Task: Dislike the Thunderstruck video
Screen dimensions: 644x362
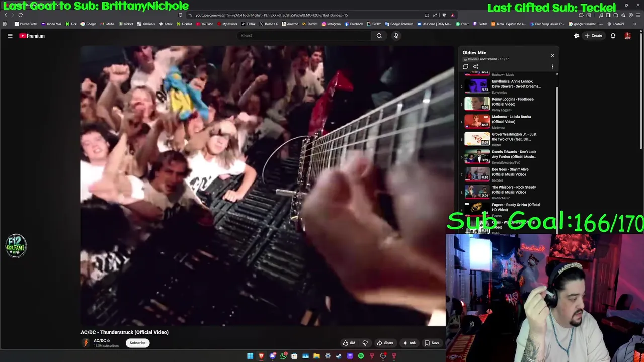Action: 365,343
